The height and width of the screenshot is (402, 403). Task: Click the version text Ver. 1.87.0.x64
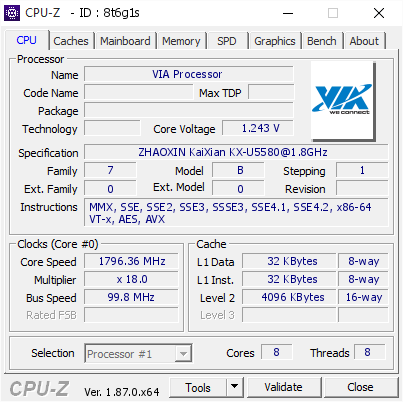122,392
